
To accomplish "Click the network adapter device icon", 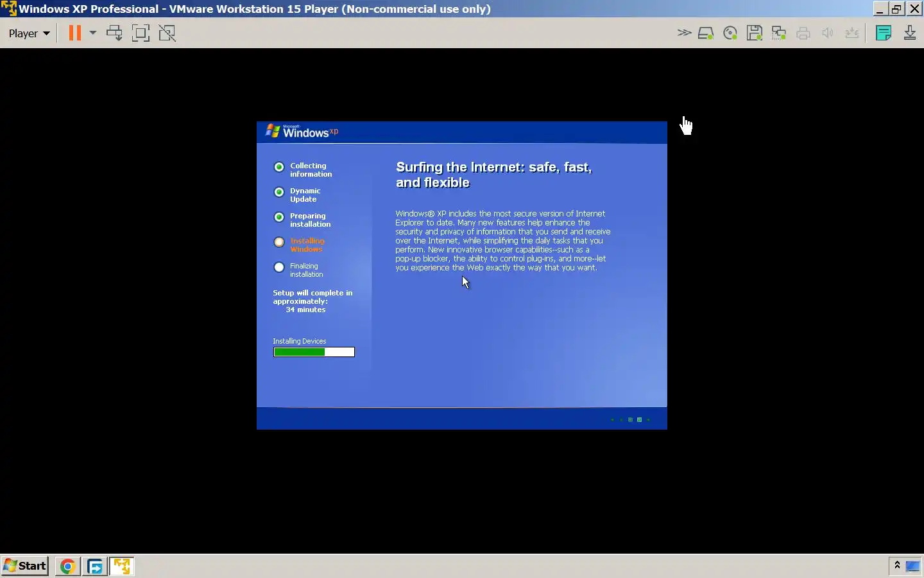I will pos(779,33).
